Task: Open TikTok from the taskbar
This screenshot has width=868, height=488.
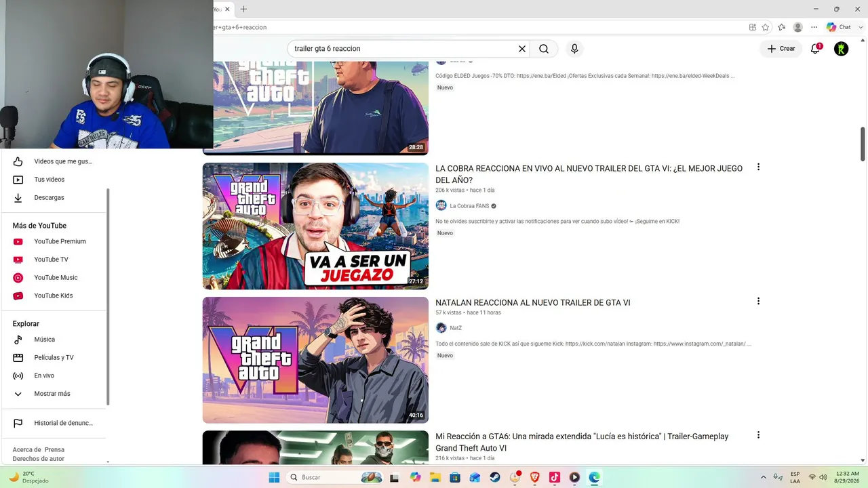Action: tap(555, 477)
